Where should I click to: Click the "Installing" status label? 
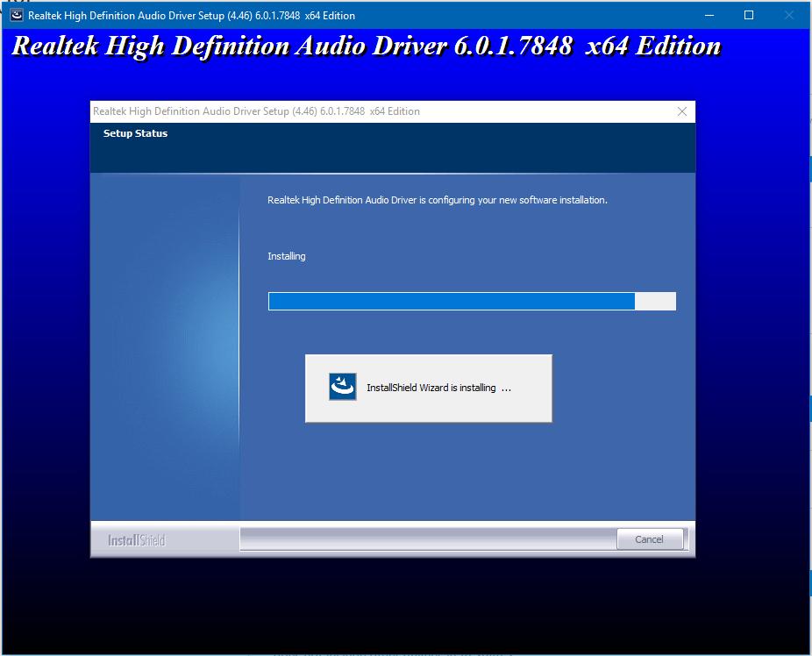click(x=287, y=256)
